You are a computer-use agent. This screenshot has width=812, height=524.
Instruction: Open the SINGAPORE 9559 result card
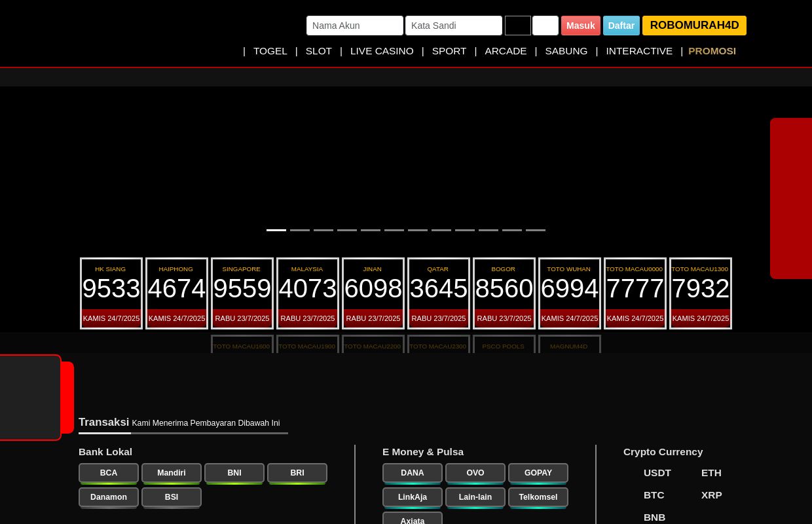[242, 293]
